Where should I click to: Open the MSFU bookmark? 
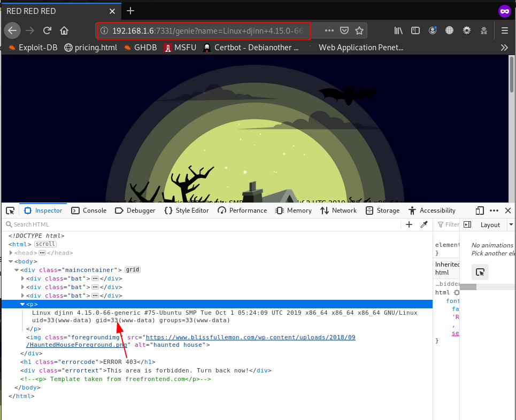coord(180,48)
